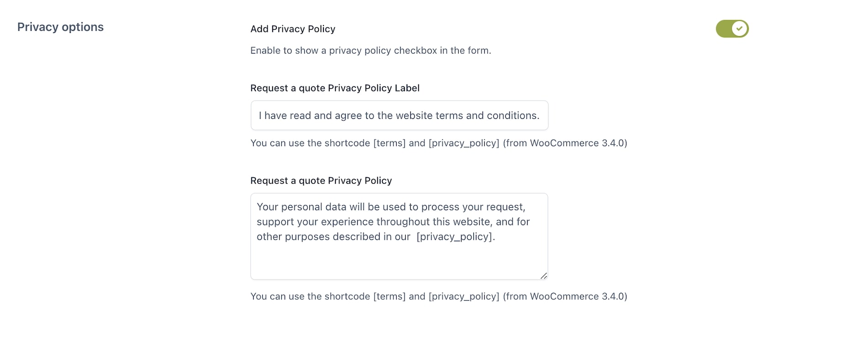Click the checkmark knob on the green switch
Viewport: 868px width, 343px height.
point(739,29)
